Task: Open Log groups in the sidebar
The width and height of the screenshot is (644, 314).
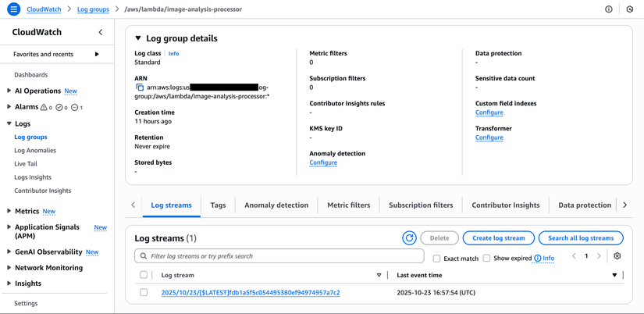Action: pyautogui.click(x=30, y=137)
